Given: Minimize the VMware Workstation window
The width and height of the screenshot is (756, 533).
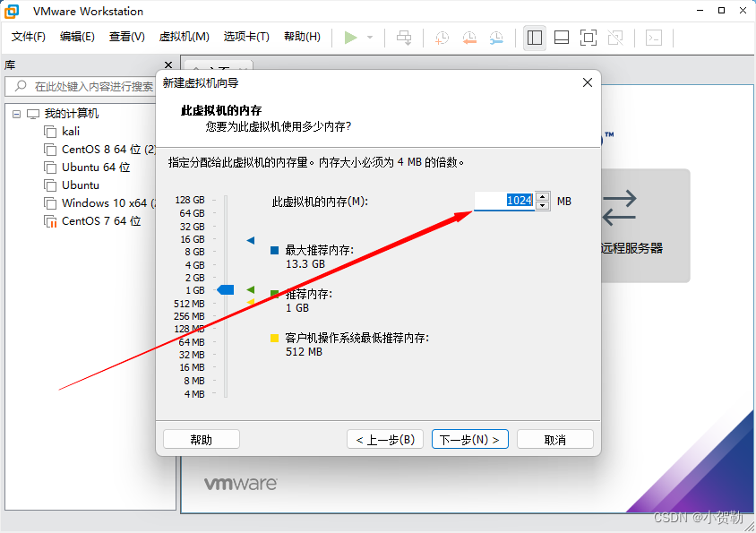Looking at the screenshot, I should tap(700, 11).
